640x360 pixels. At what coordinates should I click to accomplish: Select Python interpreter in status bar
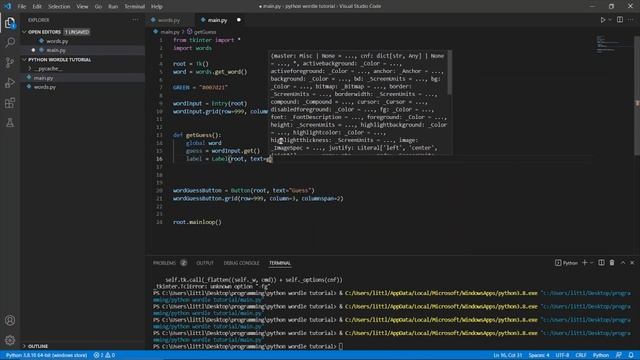(46, 355)
